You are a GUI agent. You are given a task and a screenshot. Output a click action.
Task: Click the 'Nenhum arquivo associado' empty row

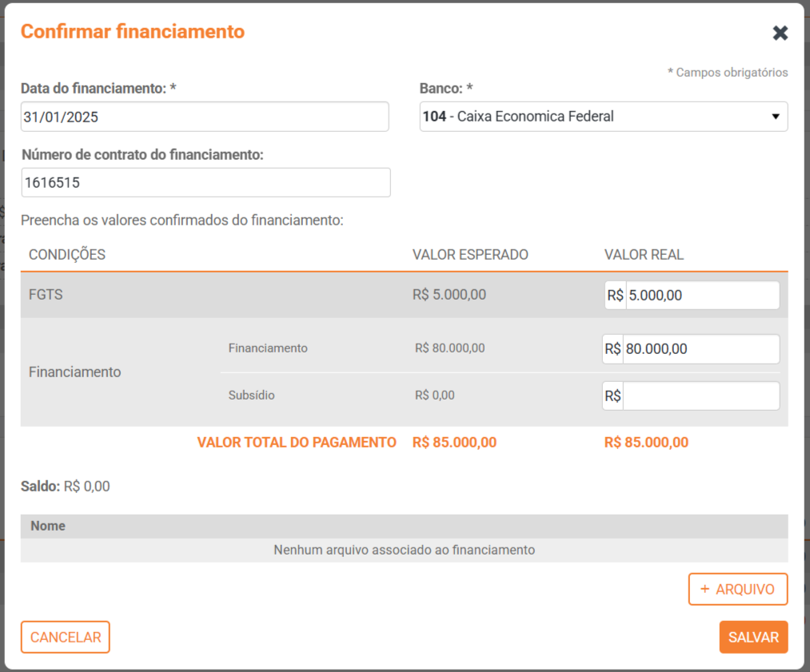(x=404, y=551)
